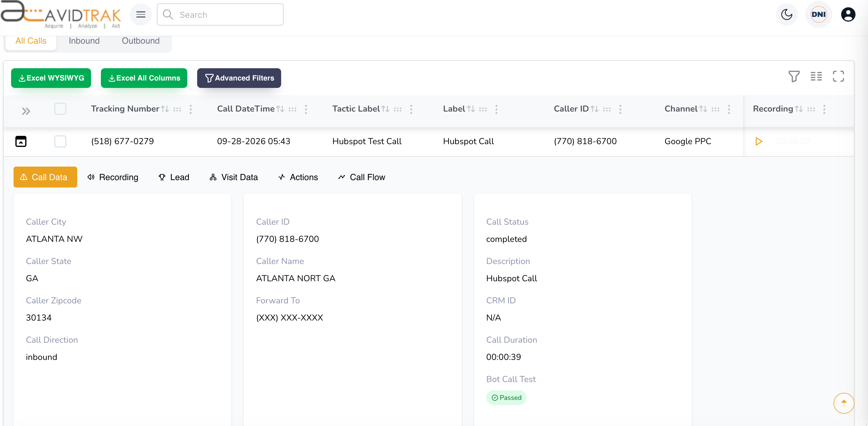
Task: Play the 00:00:39 call recording
Action: click(x=759, y=141)
